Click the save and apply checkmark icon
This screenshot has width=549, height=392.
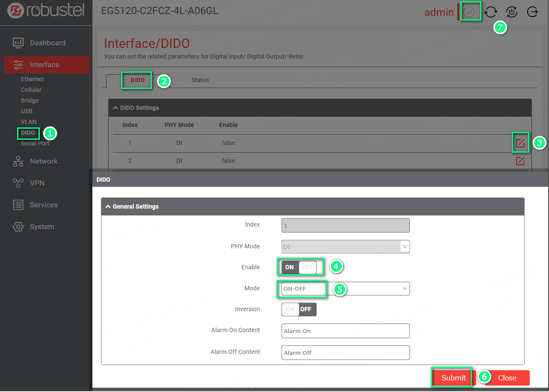469,12
